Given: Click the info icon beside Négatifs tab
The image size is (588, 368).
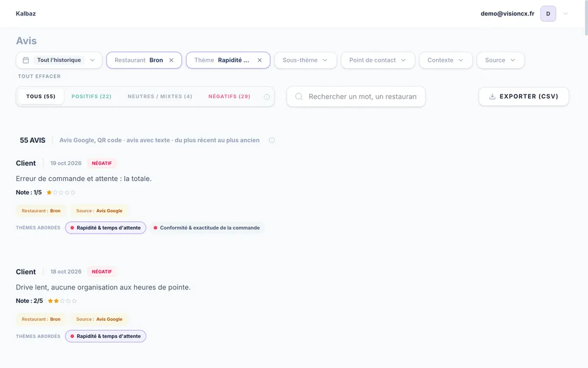Looking at the screenshot, I should pos(266,97).
